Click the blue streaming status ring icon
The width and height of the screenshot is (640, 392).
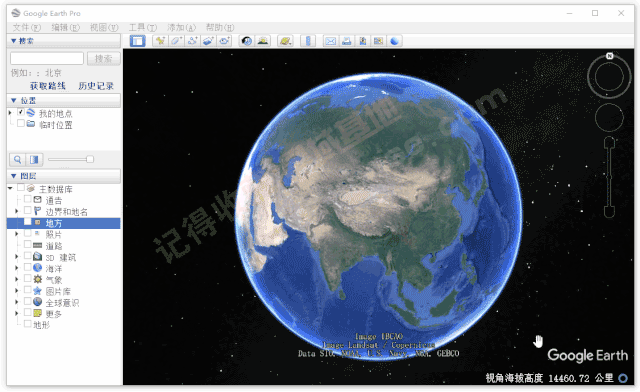tap(623, 378)
